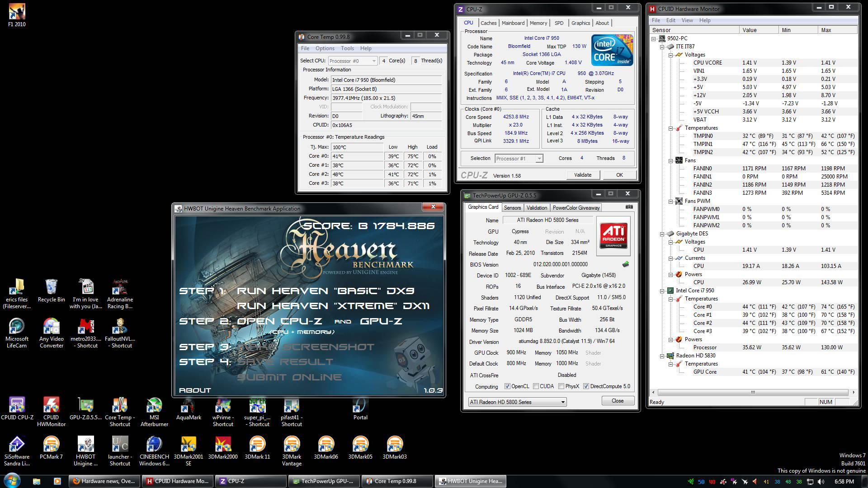Click the GPU-Z BIOS save chip icon
This screenshot has height=488, width=868.
(626, 264)
